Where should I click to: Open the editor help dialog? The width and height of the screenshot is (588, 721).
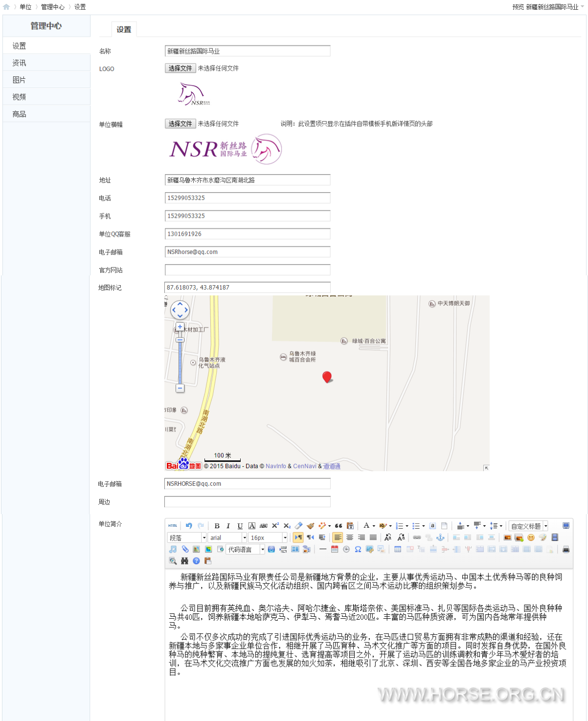click(x=196, y=561)
